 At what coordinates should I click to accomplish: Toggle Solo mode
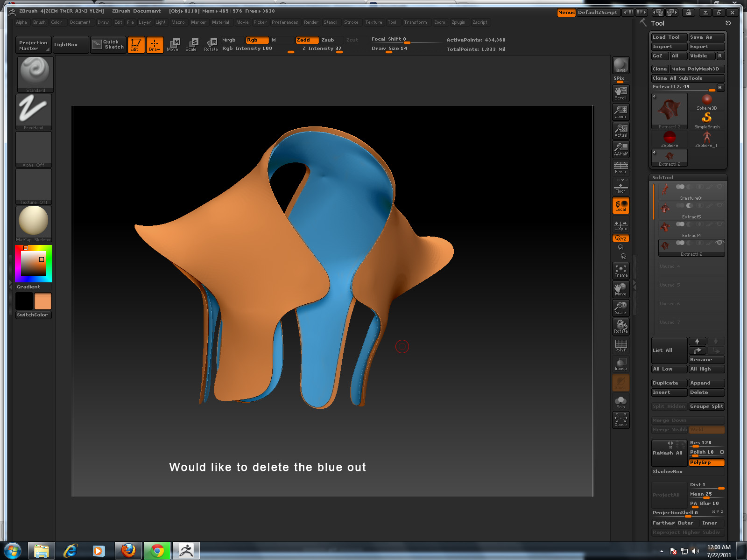(620, 402)
